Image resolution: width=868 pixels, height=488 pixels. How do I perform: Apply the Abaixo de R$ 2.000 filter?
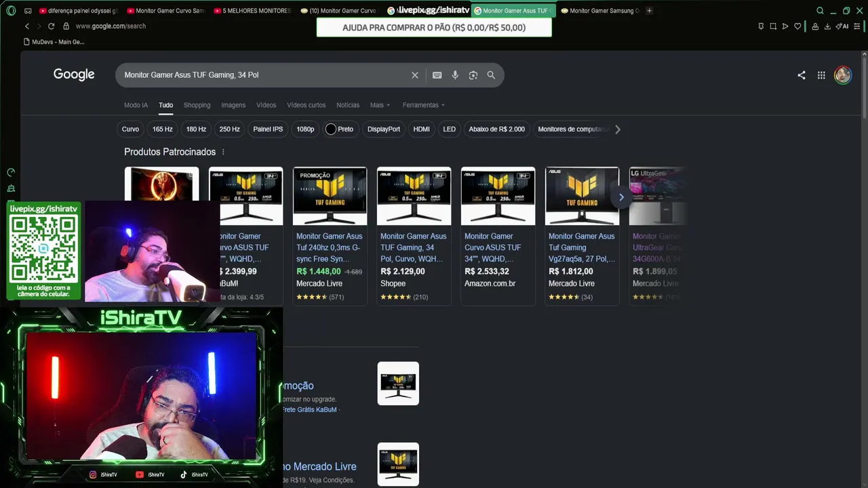[497, 129]
